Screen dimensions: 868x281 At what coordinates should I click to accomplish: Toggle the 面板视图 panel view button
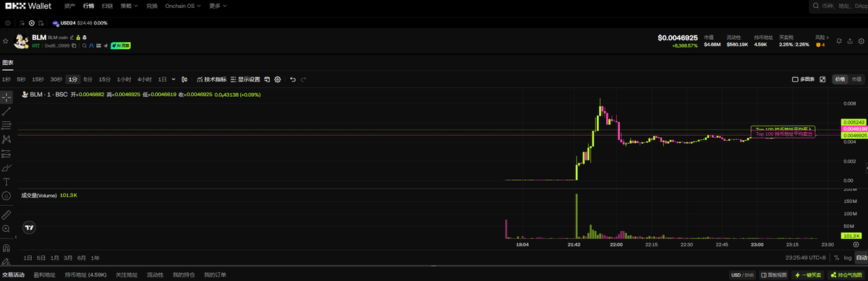(x=773, y=275)
